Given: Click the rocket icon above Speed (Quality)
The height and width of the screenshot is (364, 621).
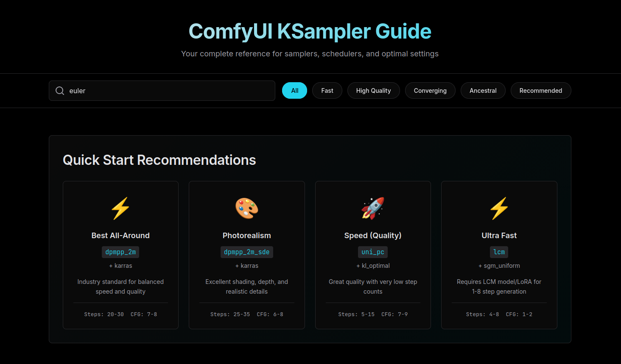Looking at the screenshot, I should 373,208.
